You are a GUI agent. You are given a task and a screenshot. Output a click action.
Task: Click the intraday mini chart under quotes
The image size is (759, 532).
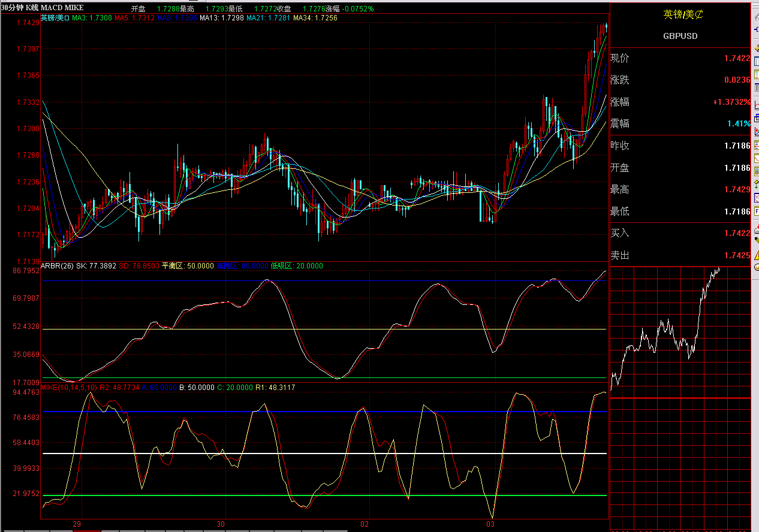[680, 398]
